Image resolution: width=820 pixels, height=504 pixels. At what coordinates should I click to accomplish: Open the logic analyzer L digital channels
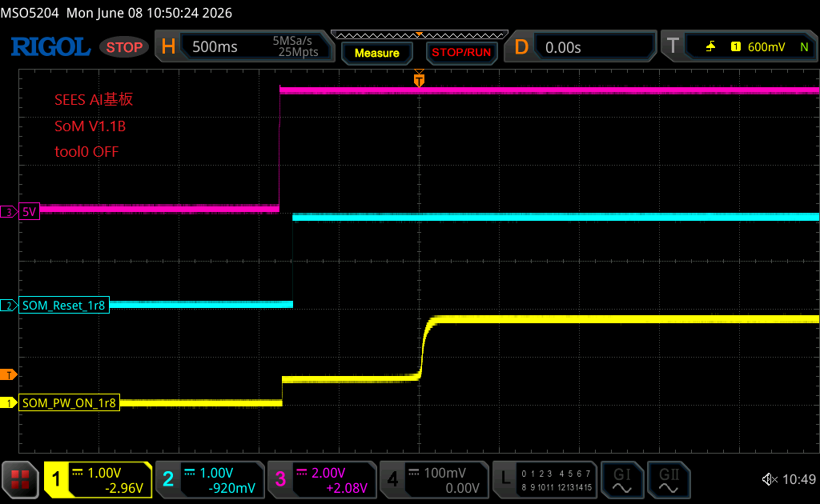pos(545,479)
